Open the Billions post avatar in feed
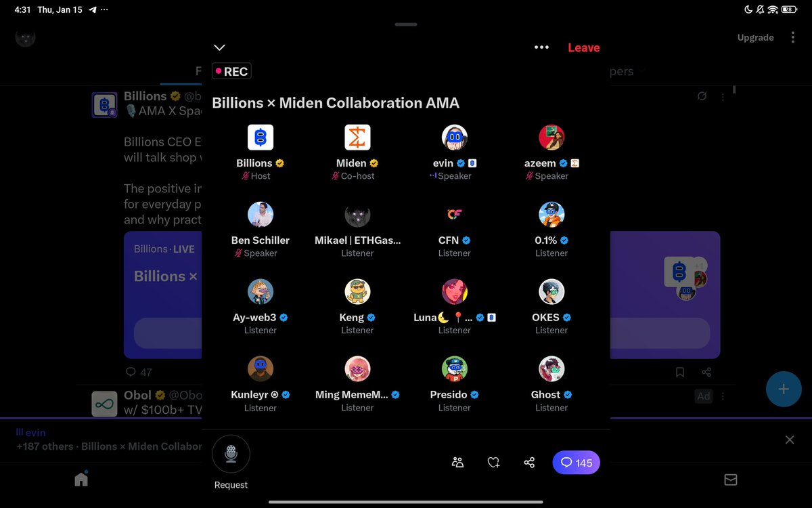The image size is (812, 508). click(104, 105)
